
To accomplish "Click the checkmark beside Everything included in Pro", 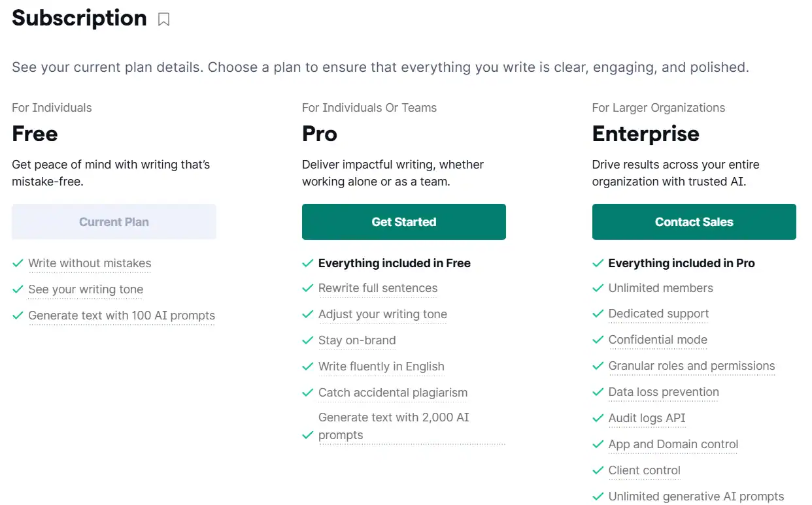I will 598,263.
